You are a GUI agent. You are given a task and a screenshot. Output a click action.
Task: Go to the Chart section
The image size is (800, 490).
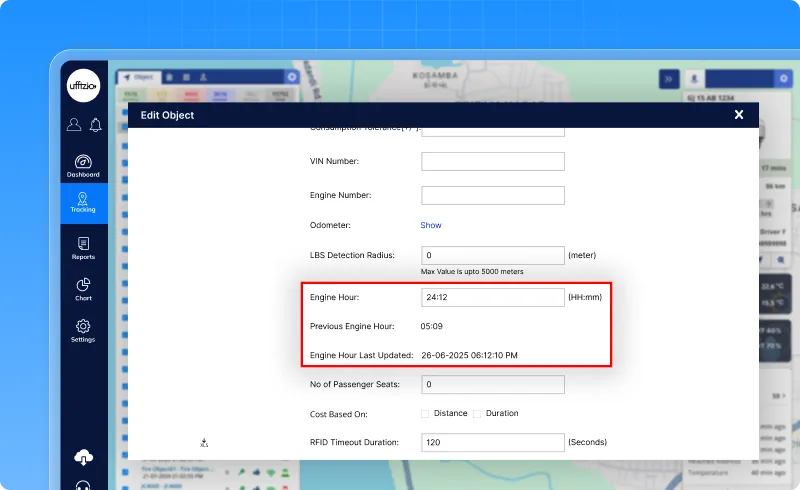[x=83, y=289]
